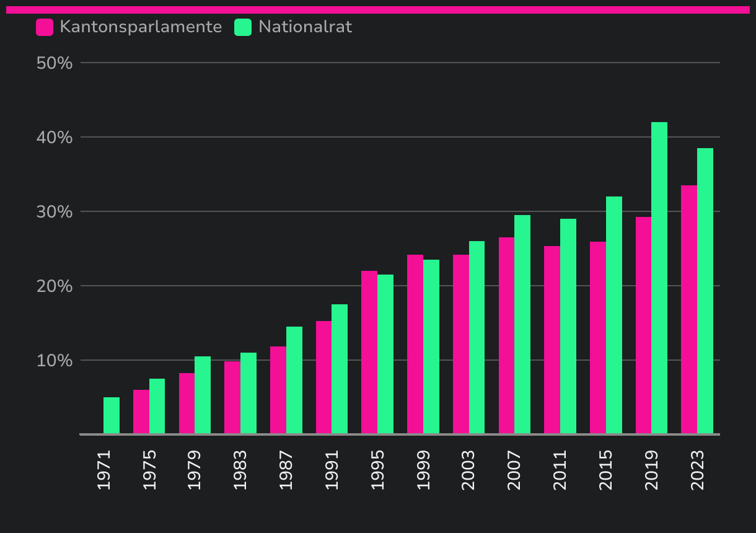
Task: Select the pink Kantonsparlamente bar for 1991
Action: click(x=324, y=377)
